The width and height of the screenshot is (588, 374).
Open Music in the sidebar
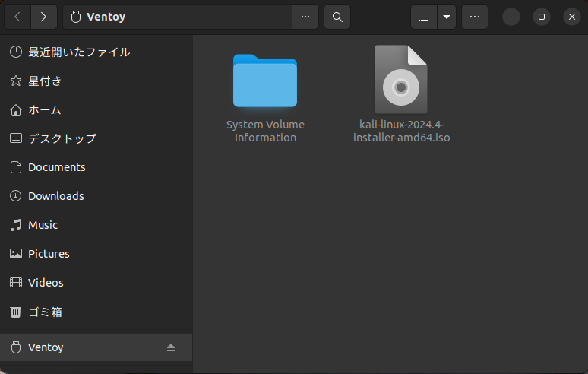point(96,225)
